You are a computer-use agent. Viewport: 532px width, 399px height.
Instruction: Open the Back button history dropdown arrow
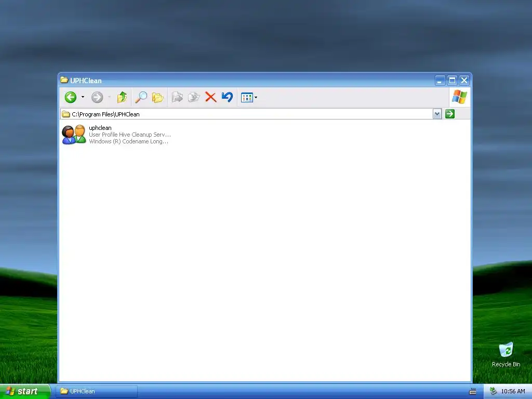(83, 97)
